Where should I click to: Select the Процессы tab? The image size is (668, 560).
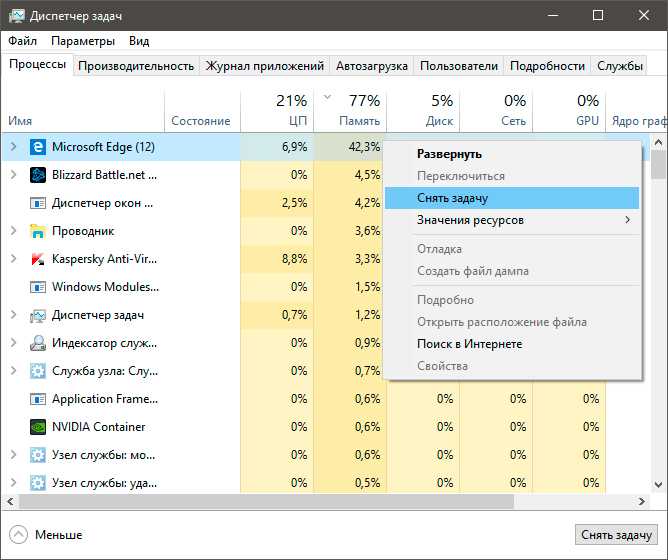pos(37,64)
